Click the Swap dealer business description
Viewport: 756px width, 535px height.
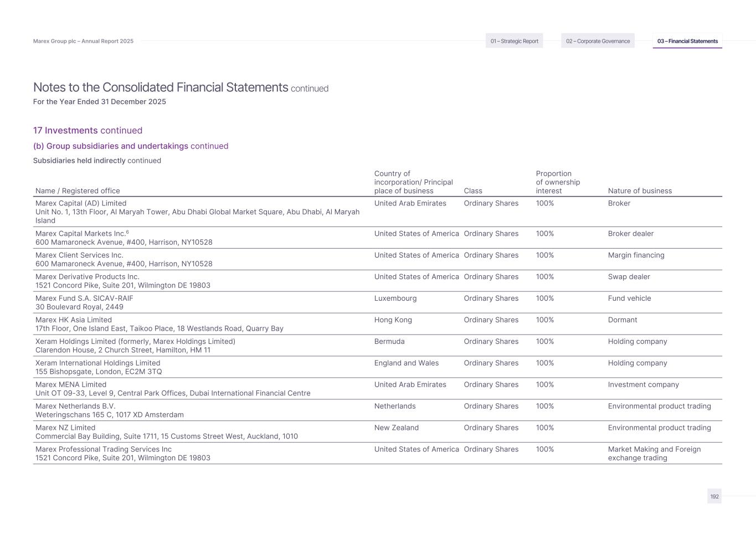[629, 277]
